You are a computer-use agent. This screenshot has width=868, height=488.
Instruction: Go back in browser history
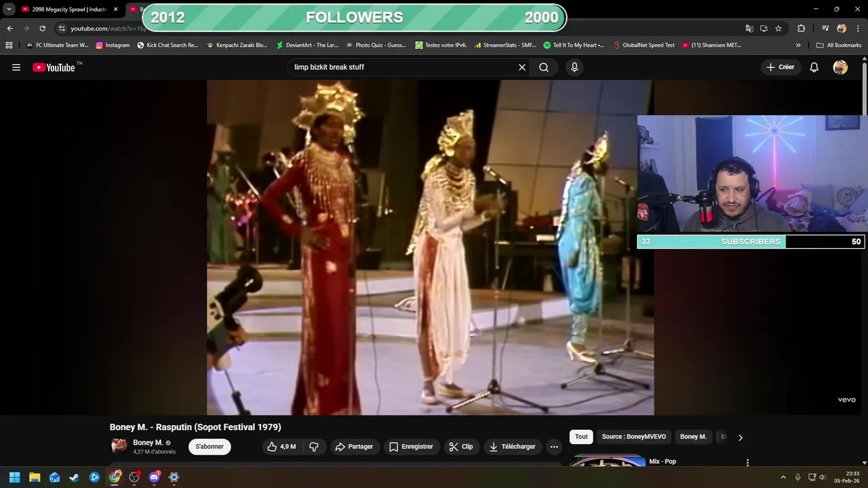9,28
